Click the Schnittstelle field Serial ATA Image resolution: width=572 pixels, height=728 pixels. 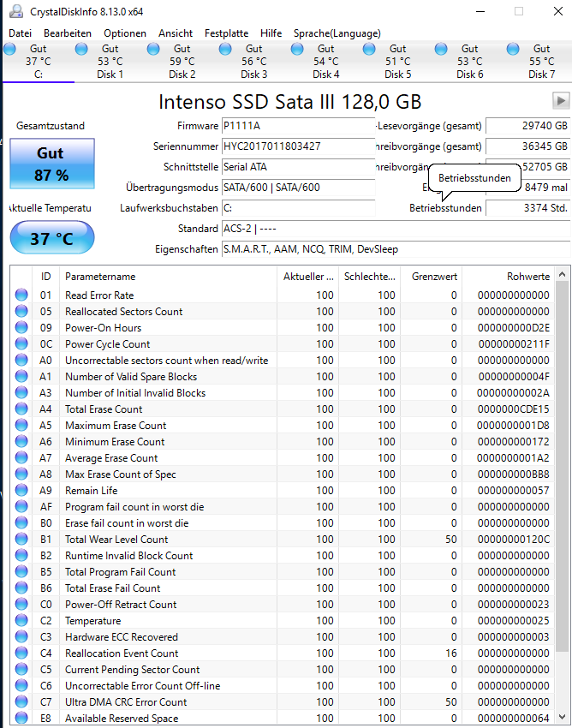pyautogui.click(x=299, y=167)
